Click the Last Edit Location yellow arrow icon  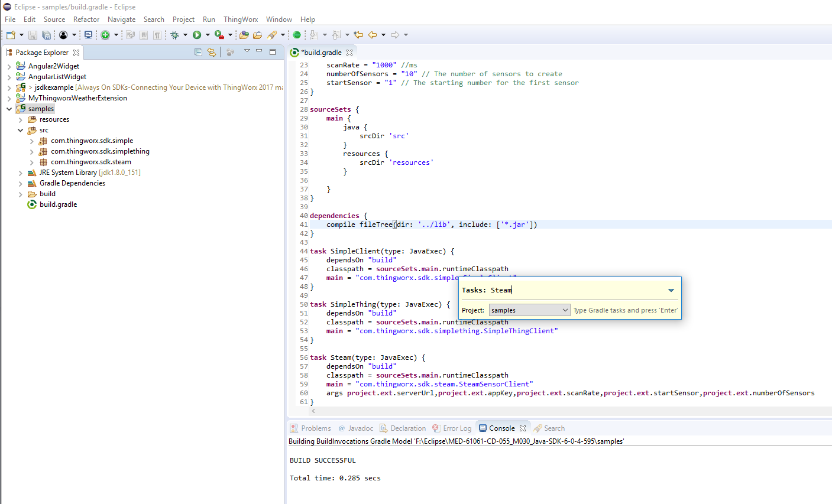pyautogui.click(x=359, y=34)
